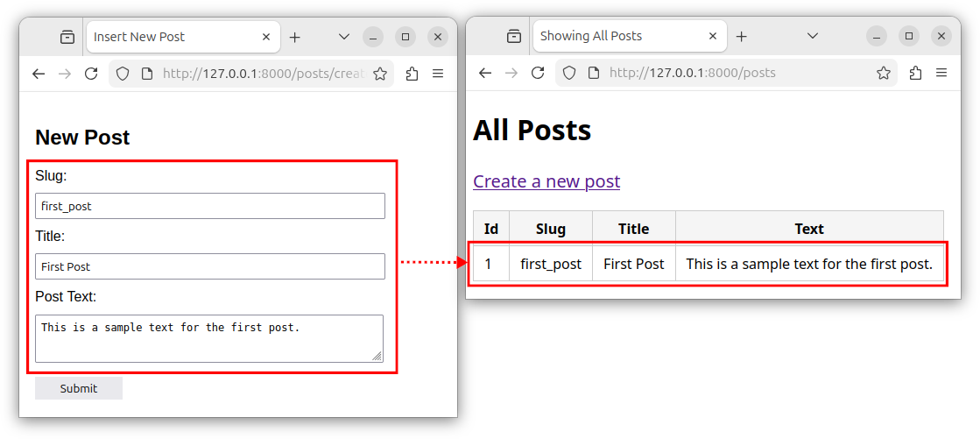Image resolution: width=980 pixels, height=439 pixels.
Task: Close the Insert New Post window
Action: 438,37
